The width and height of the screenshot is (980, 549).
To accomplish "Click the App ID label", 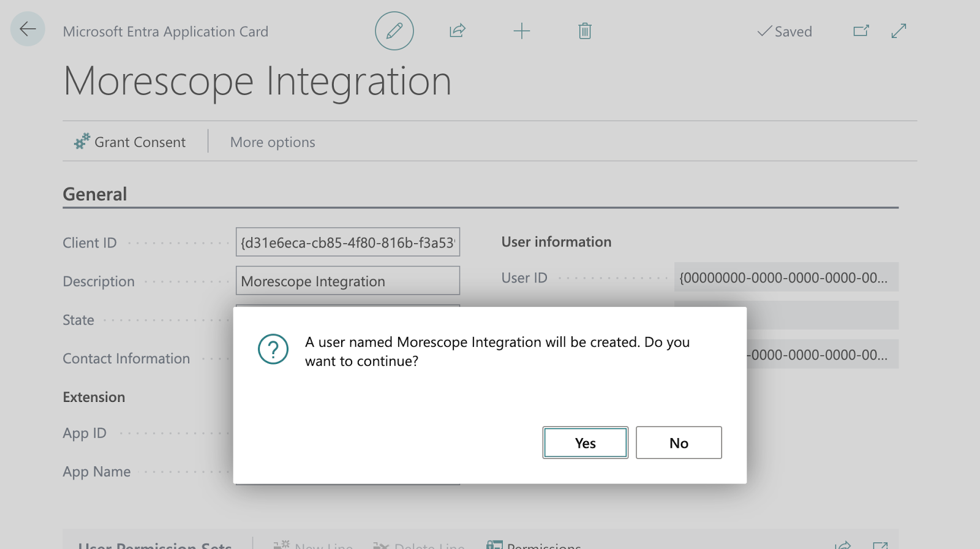I will (85, 433).
